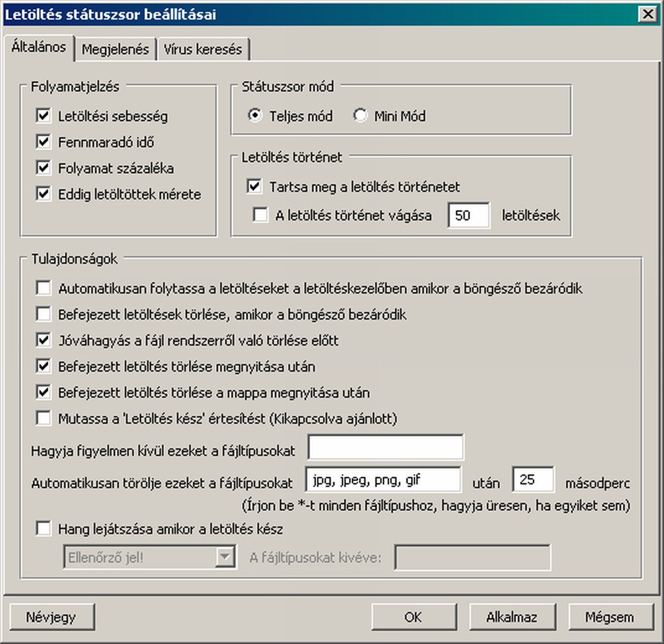This screenshot has height=644, width=664.
Task: Enable Hang lejátszása amikor a letöltés kész
Action: point(43,529)
